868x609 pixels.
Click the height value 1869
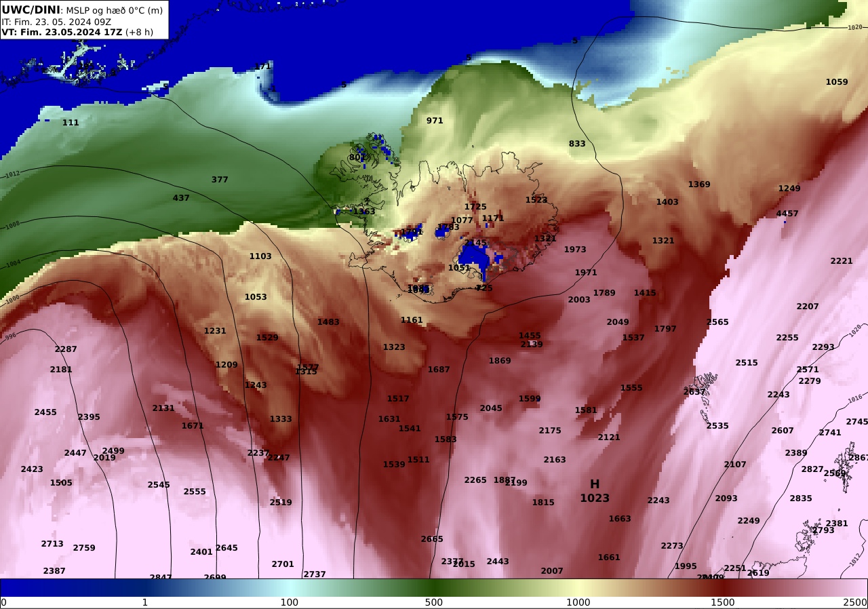500,361
